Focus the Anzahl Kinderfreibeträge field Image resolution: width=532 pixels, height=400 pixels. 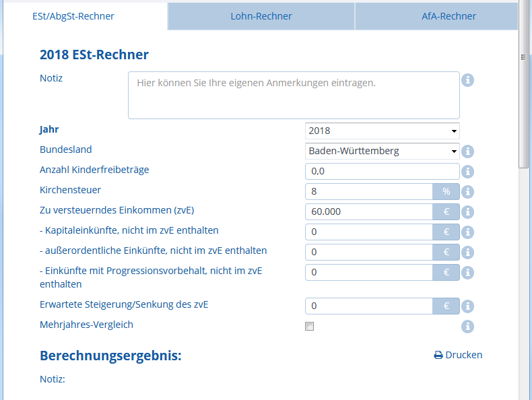[x=383, y=171]
